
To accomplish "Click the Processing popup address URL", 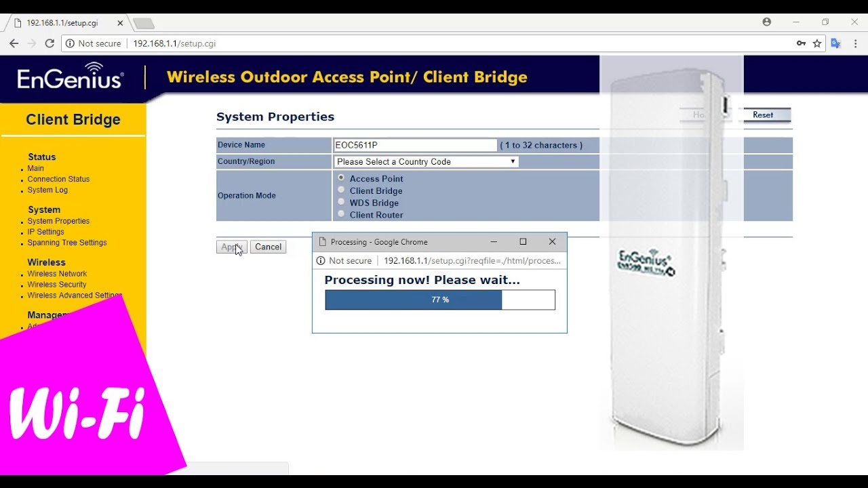I will (x=472, y=260).
